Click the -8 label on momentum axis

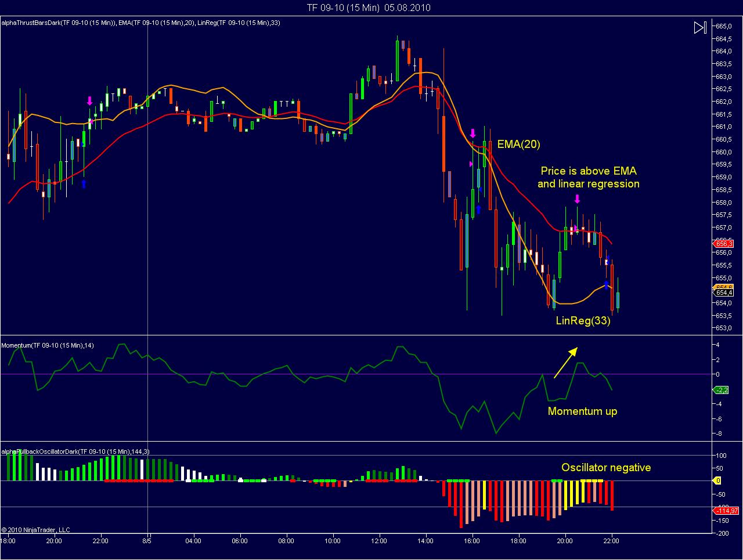pyautogui.click(x=719, y=434)
